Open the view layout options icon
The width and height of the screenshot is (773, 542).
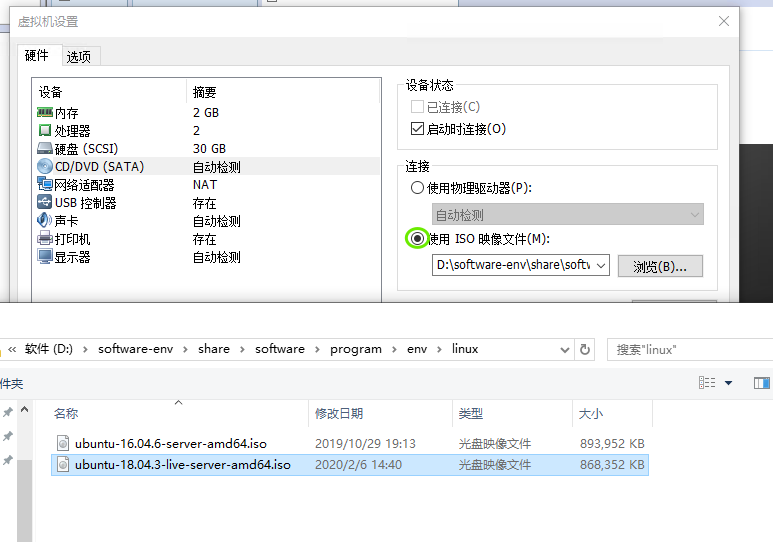(707, 383)
